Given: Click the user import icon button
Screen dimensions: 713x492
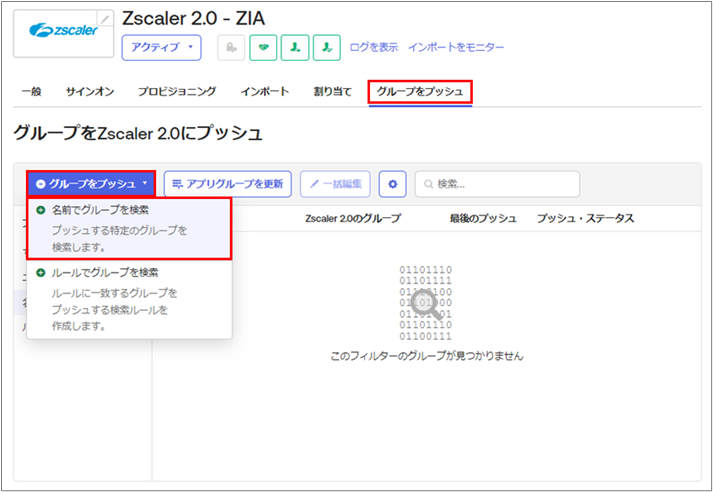Looking at the screenshot, I should 295,47.
